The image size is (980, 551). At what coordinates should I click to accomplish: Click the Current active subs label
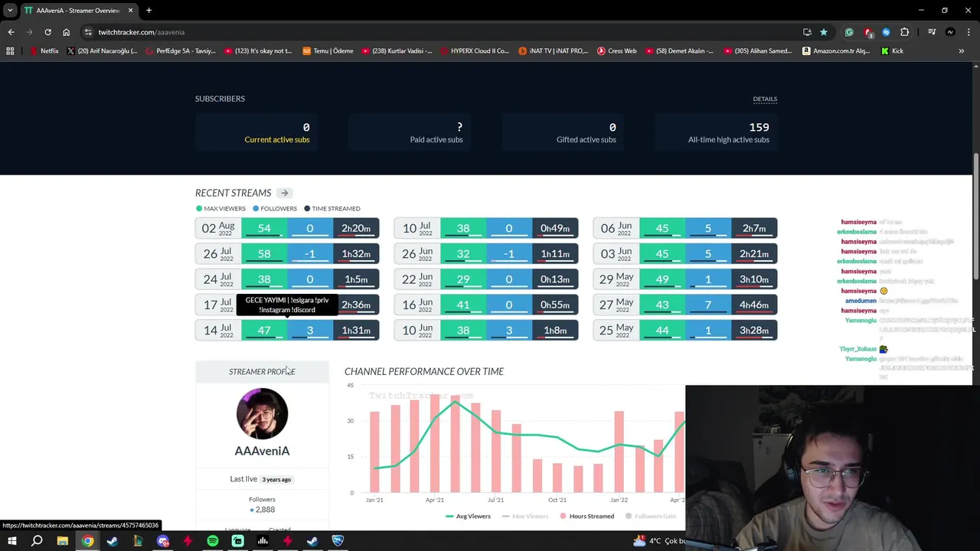[277, 140]
